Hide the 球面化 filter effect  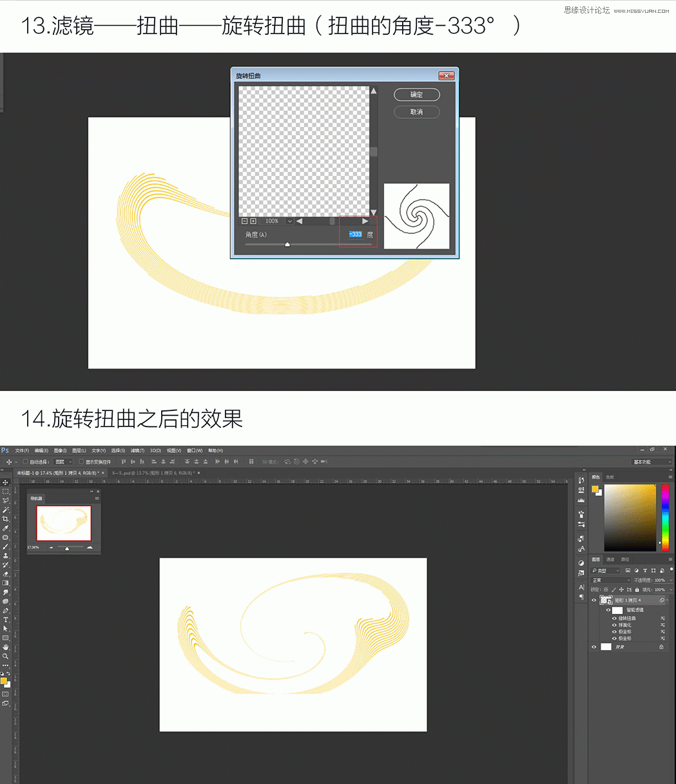[x=614, y=625]
